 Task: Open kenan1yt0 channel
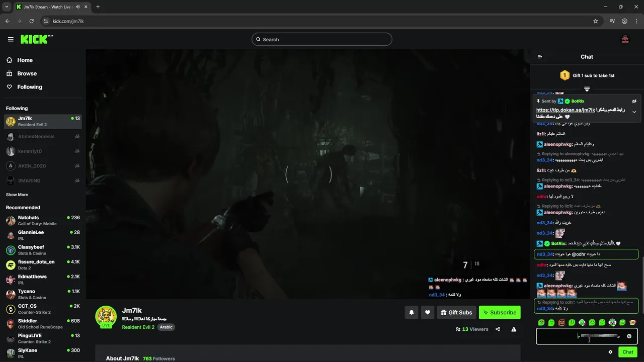pos(43,151)
